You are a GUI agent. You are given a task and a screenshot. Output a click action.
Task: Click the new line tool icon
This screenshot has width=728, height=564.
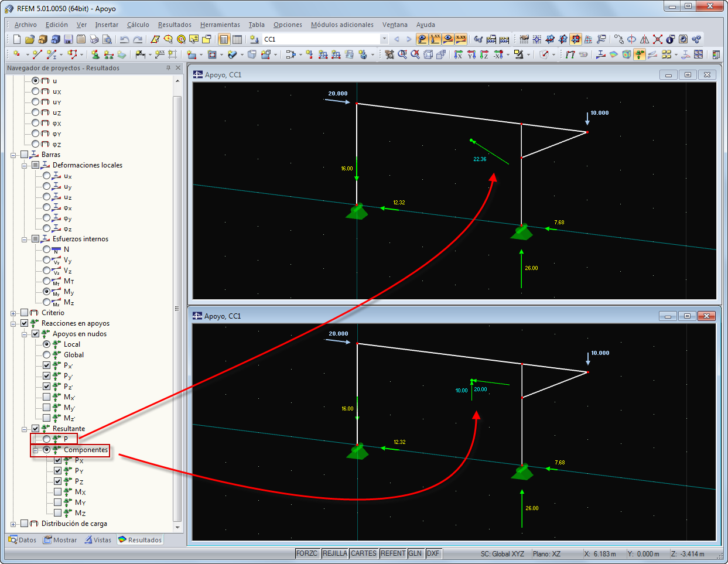(37, 54)
